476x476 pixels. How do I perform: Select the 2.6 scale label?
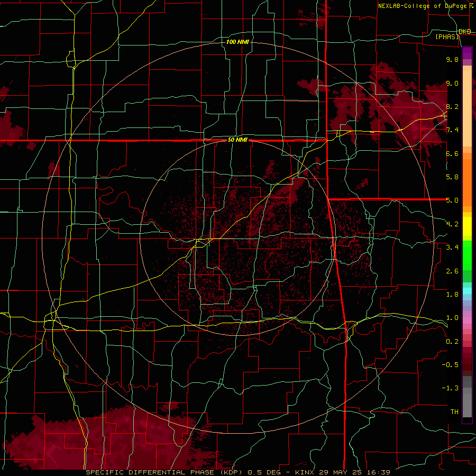(x=452, y=271)
